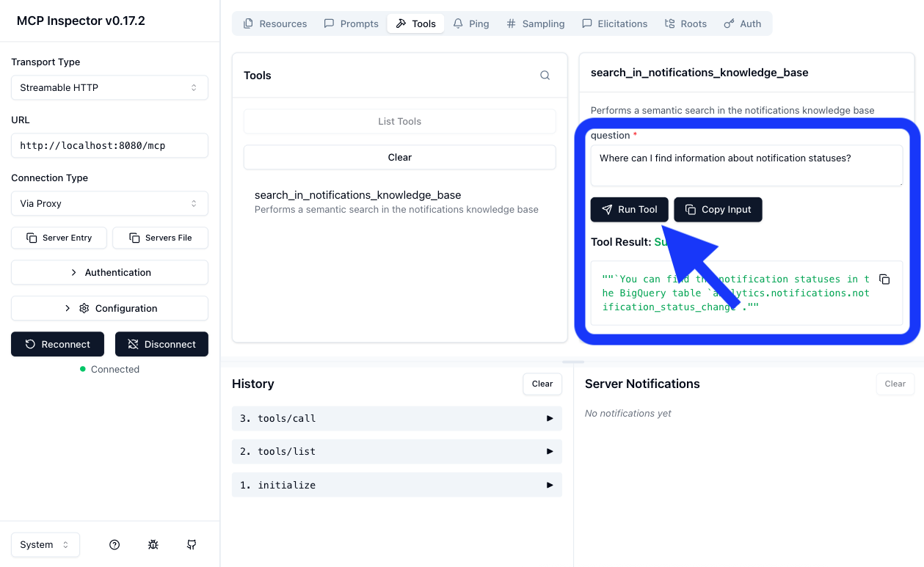Expand history entry 3. tools/call
The image size is (924, 567).
[396, 418]
